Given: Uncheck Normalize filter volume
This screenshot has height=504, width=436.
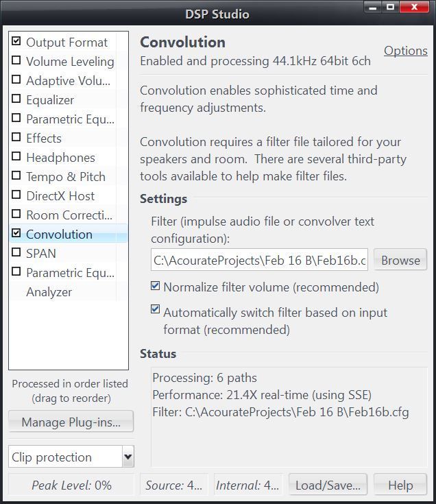Looking at the screenshot, I should coord(155,285).
